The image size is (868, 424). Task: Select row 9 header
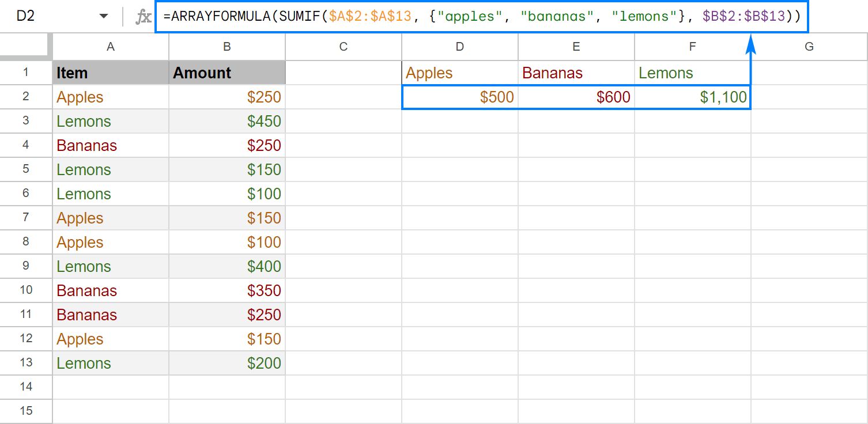point(26,266)
